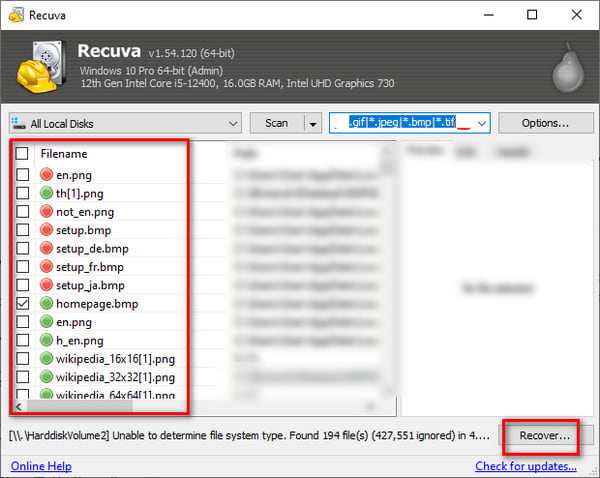Click the Filename column header
The image size is (600, 478).
pyautogui.click(x=64, y=153)
